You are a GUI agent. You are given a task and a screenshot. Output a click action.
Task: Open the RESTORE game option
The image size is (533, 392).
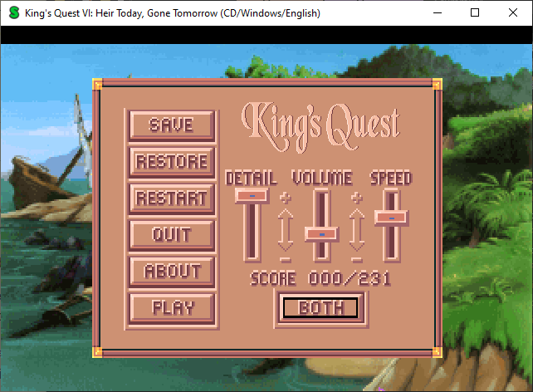click(x=172, y=161)
